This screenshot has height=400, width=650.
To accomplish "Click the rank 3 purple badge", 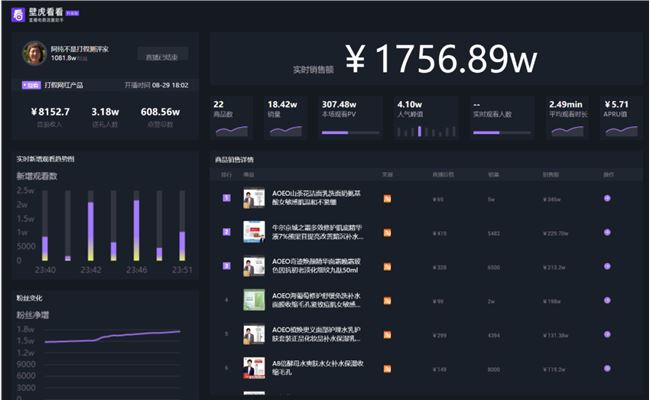I will click(x=227, y=267).
